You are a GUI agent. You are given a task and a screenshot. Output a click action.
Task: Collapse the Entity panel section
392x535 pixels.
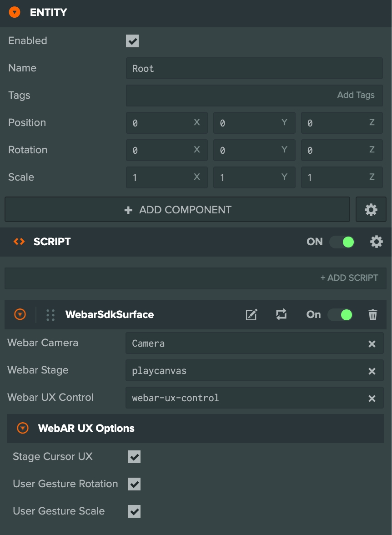(15, 12)
